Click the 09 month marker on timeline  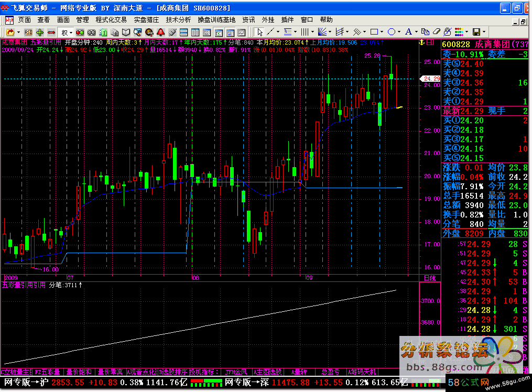(309, 278)
